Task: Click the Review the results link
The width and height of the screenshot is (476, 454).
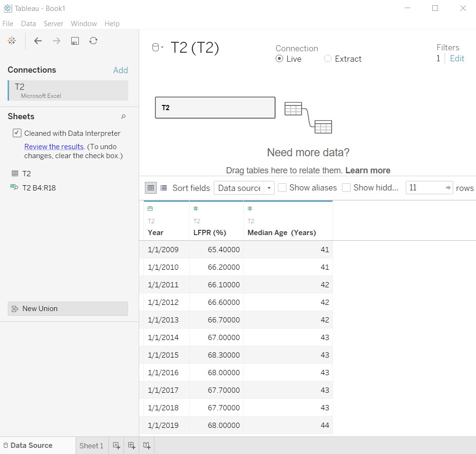Action: coord(54,147)
